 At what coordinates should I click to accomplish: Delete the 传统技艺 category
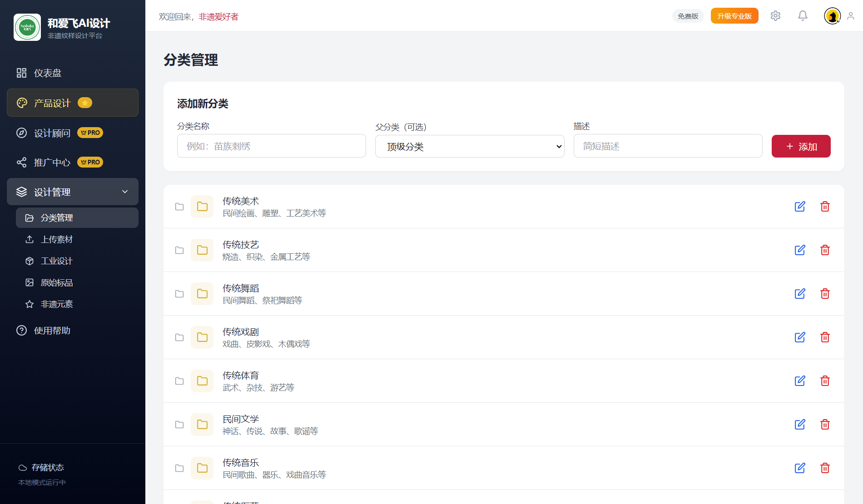[825, 250]
